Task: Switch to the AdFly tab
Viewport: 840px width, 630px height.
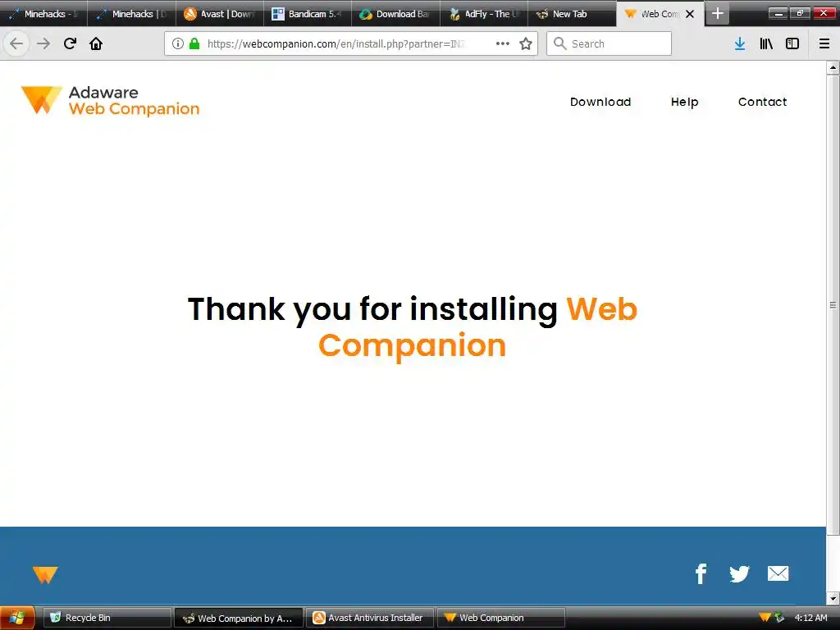Action: [484, 14]
